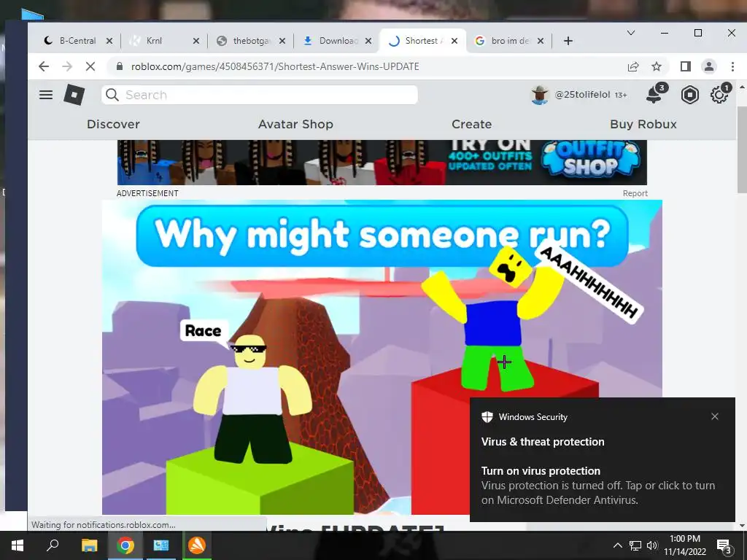
Task: Click the @25tolifelol username link
Action: coord(582,95)
